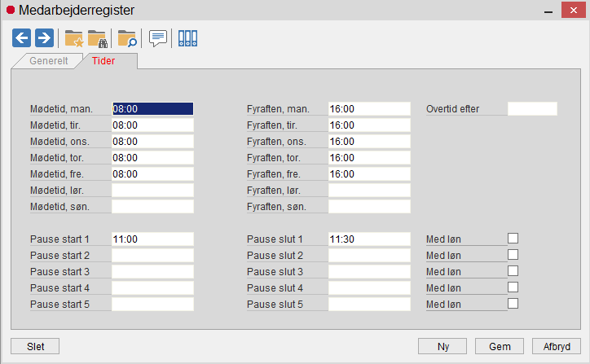The height and width of the screenshot is (364, 590).
Task: Select the Mødetid, lør. field
Action: [x=152, y=191]
